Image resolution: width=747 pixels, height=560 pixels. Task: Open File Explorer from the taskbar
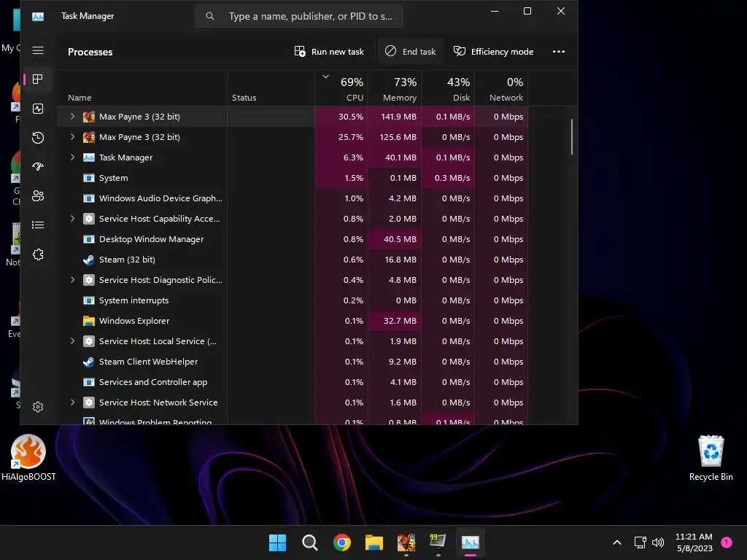pos(374,542)
